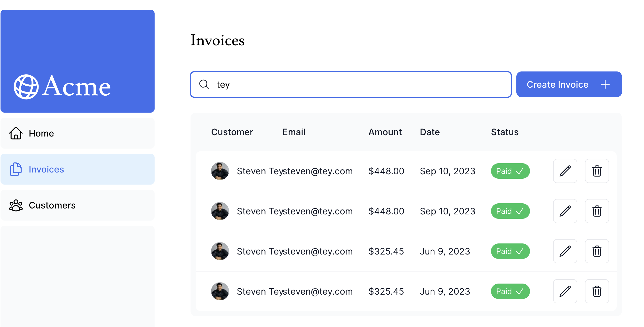Image resolution: width=644 pixels, height=327 pixels.
Task: Edit the second Sep 10, 2023 invoice
Action: 565,211
